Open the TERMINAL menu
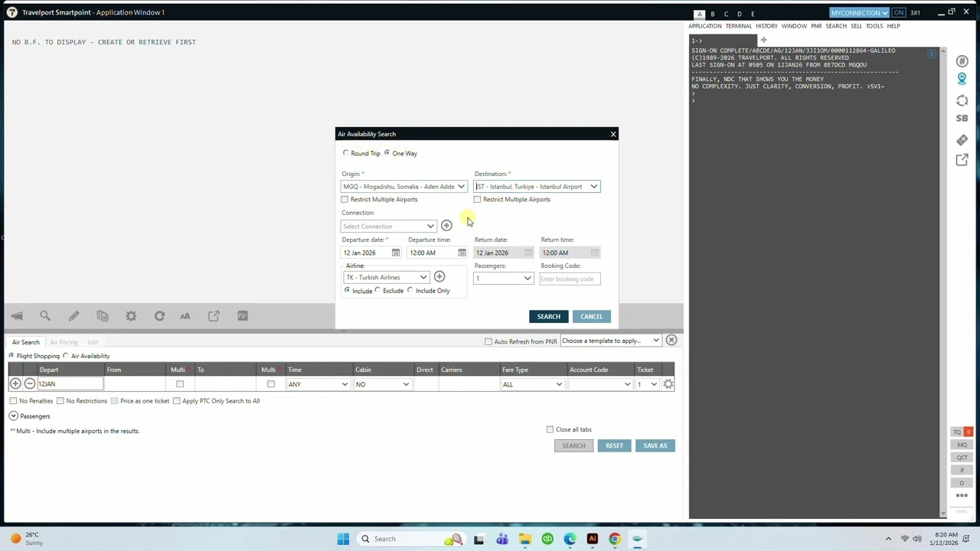Image resolution: width=980 pixels, height=551 pixels. pyautogui.click(x=739, y=26)
